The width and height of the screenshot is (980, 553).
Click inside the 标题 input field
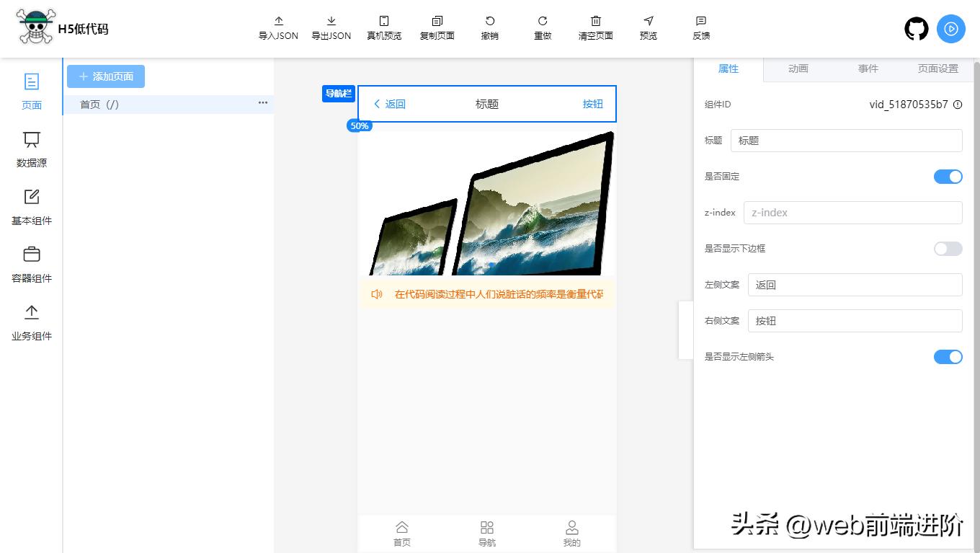coord(845,140)
